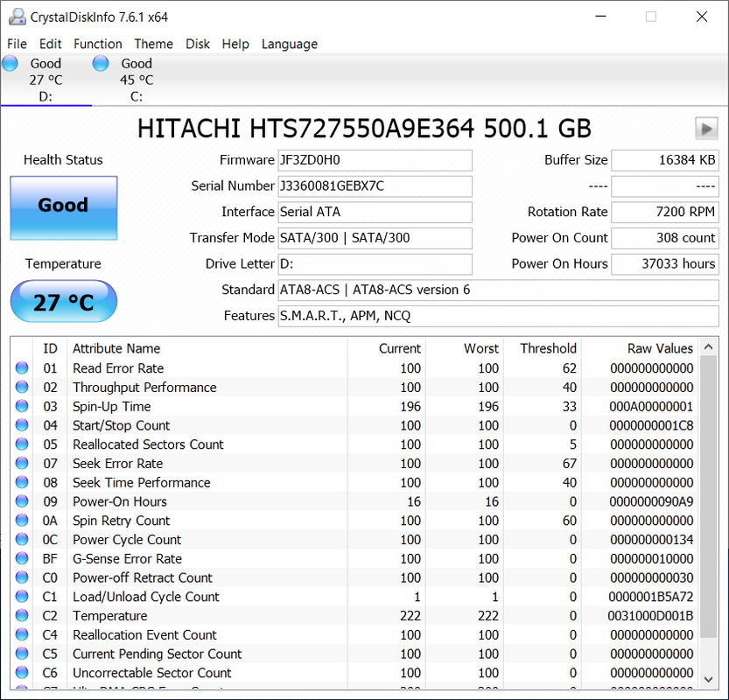Click status orb for Spin Retry Count

22,521
